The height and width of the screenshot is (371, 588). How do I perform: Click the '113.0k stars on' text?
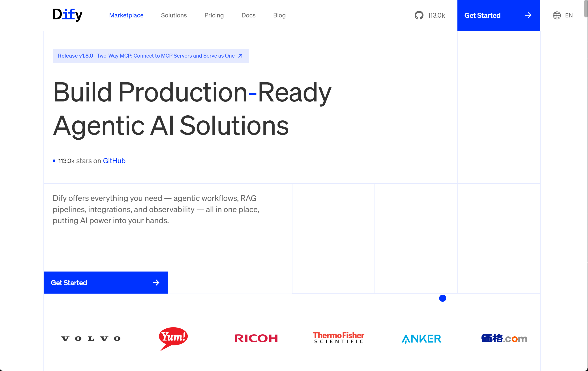(x=80, y=161)
